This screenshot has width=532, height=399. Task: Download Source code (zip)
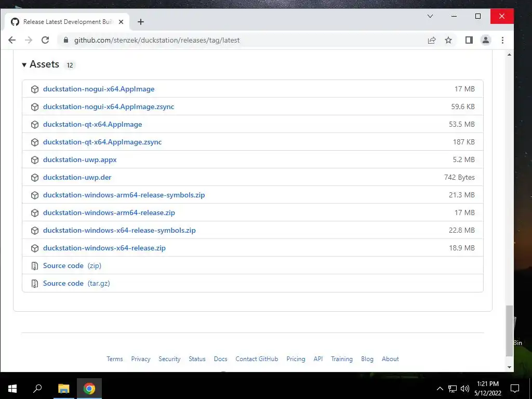[72, 265]
